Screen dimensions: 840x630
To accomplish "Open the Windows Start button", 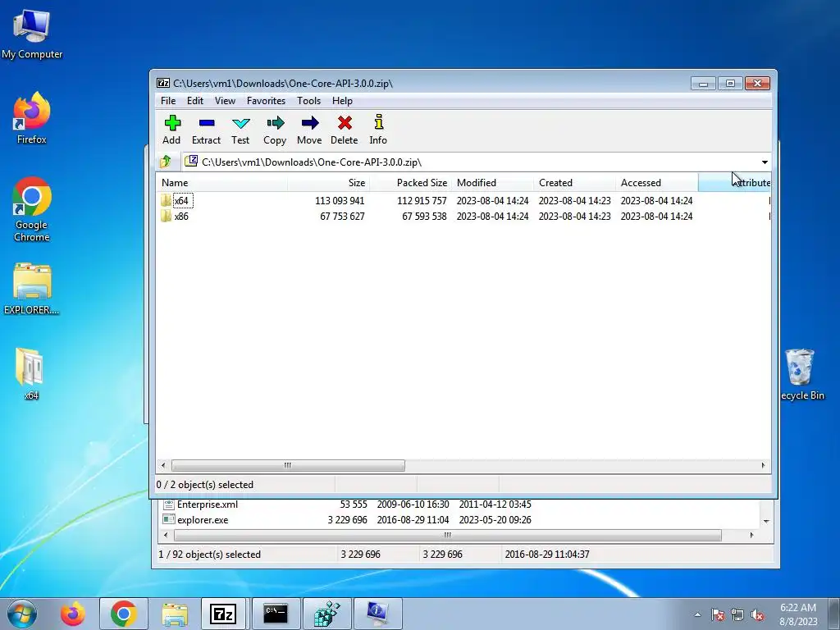I will coord(22,614).
